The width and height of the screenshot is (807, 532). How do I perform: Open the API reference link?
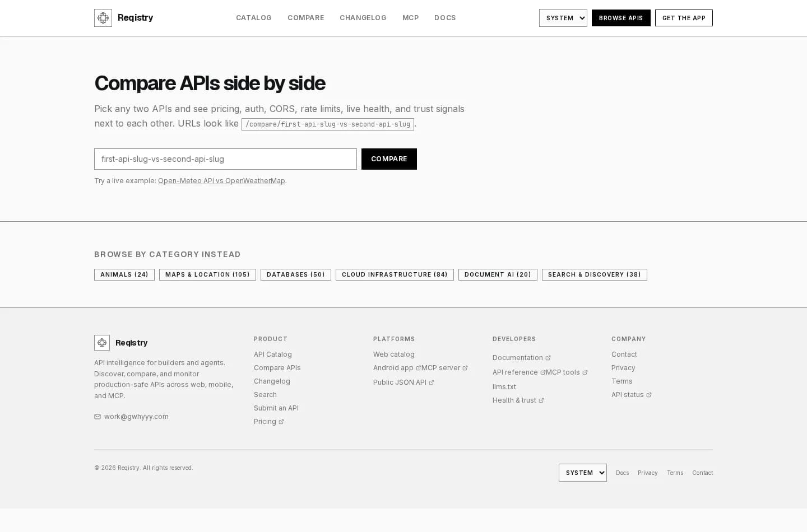tap(519, 372)
